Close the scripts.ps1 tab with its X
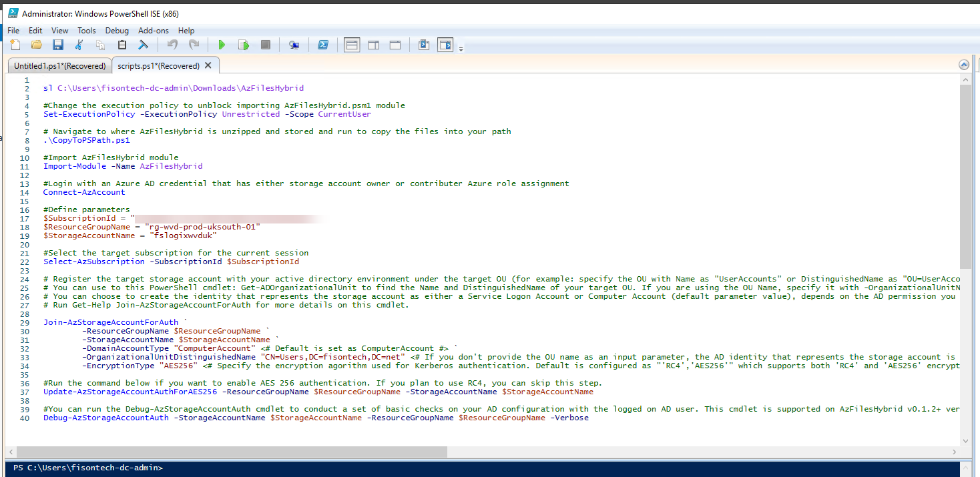The image size is (980, 477). pos(208,65)
